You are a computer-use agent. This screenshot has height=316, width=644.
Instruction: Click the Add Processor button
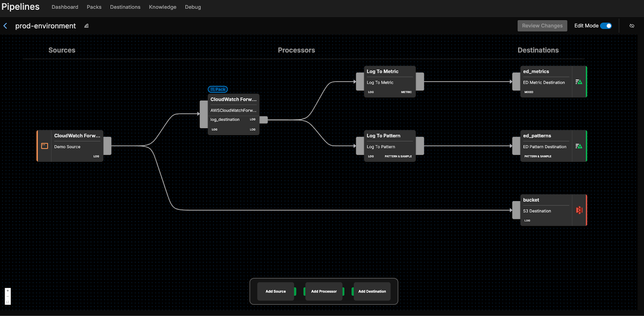(x=324, y=291)
